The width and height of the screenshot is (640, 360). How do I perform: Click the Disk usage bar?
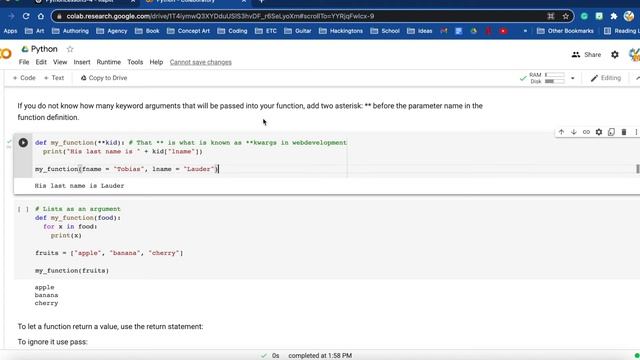[555, 81]
